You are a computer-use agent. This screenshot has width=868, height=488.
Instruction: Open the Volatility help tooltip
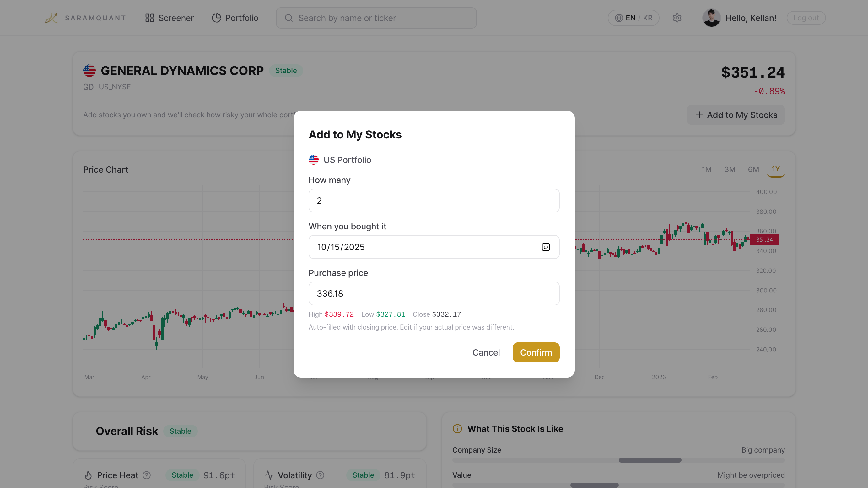click(320, 475)
